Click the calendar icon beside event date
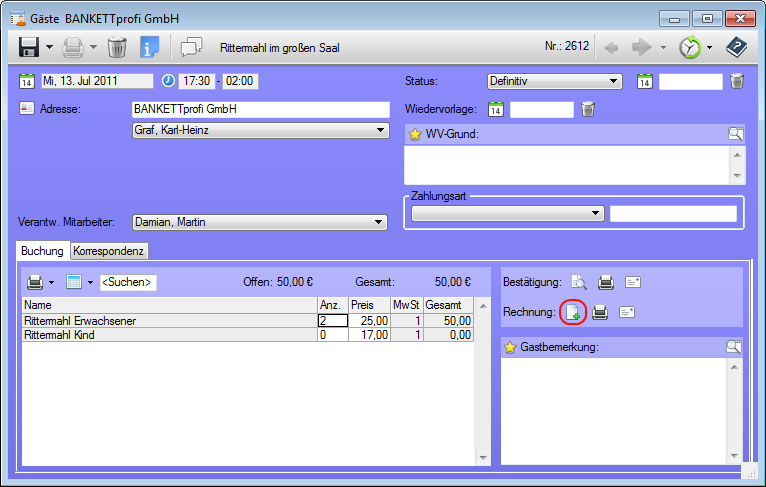Screen dimensions: 766x487 click(x=27, y=81)
